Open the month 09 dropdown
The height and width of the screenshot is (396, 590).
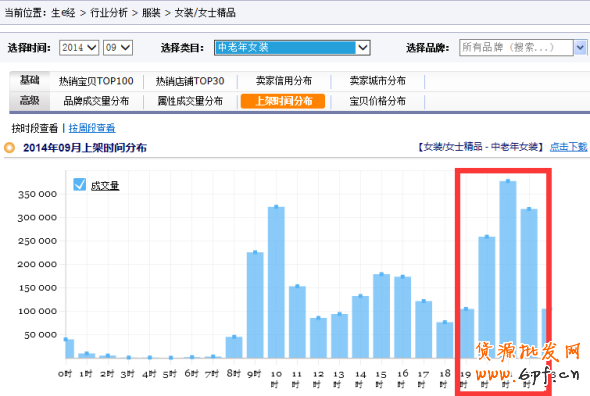(x=118, y=48)
